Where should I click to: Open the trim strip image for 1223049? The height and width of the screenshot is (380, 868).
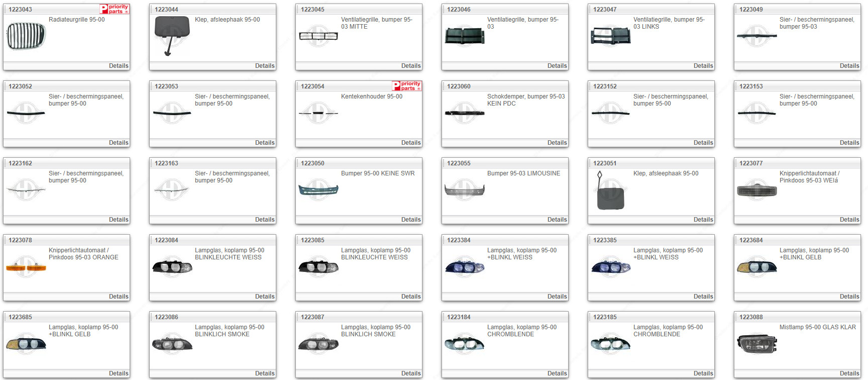pos(757,36)
